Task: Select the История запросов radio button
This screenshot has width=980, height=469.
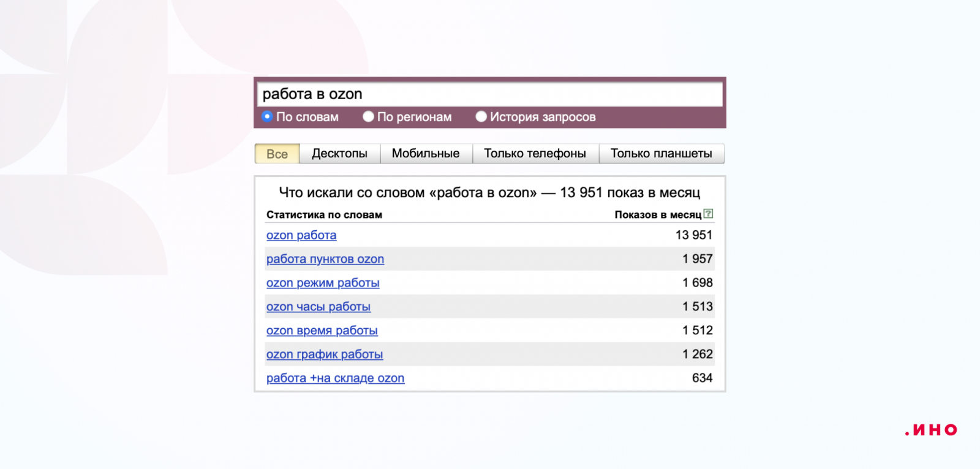Action: pos(481,116)
